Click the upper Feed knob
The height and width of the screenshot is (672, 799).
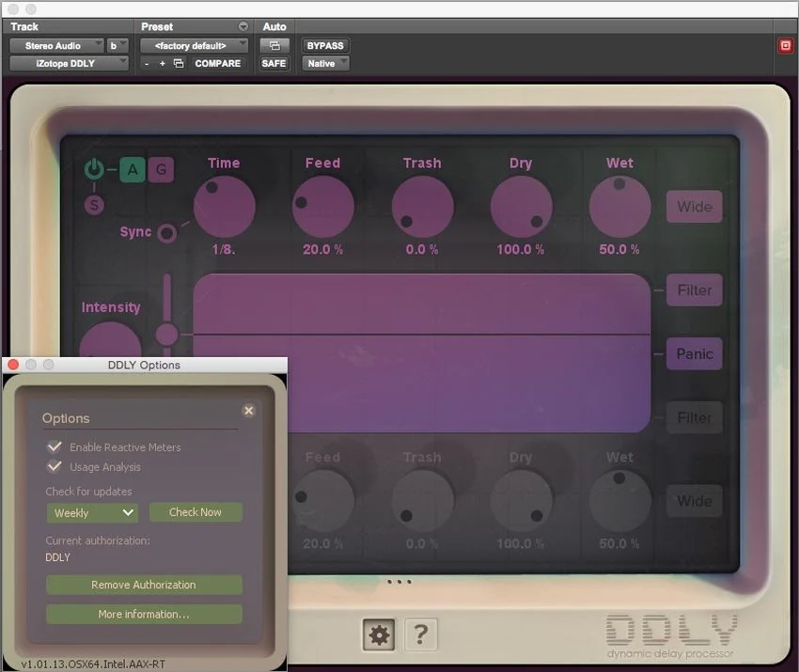pos(323,207)
